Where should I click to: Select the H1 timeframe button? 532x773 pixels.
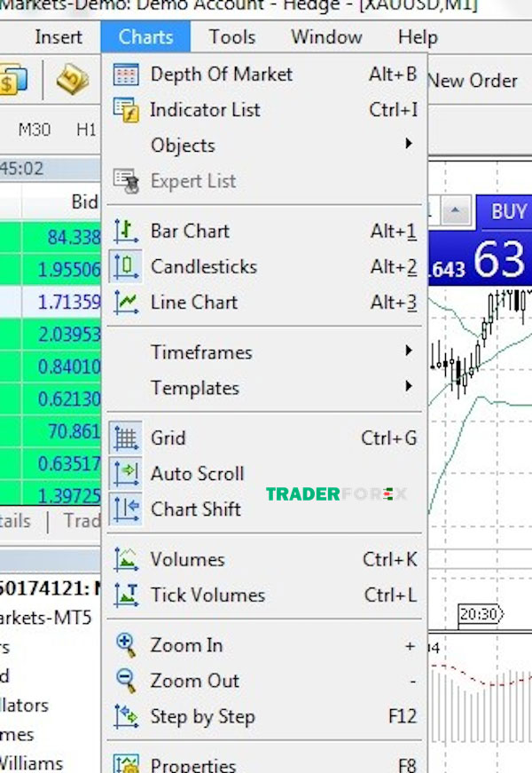(86, 130)
